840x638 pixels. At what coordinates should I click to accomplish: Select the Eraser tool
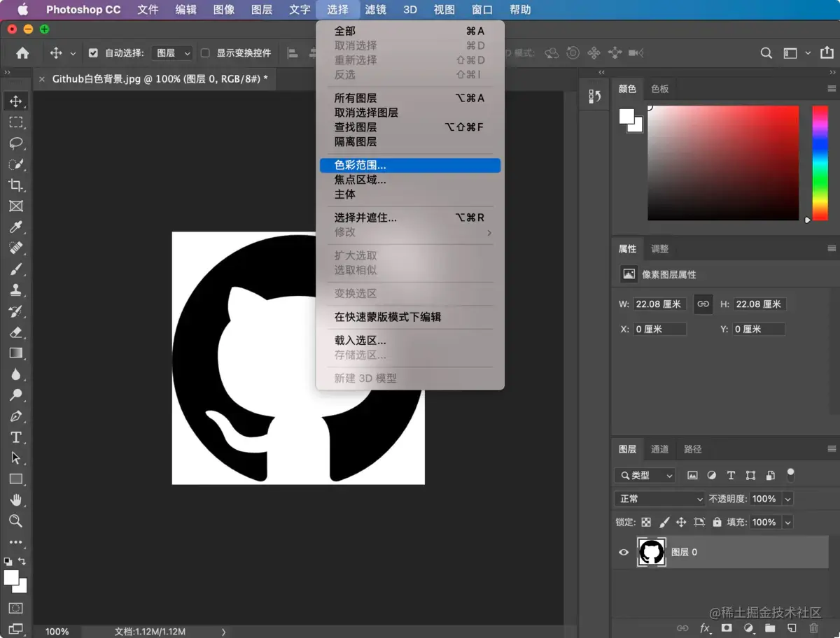[x=15, y=332]
